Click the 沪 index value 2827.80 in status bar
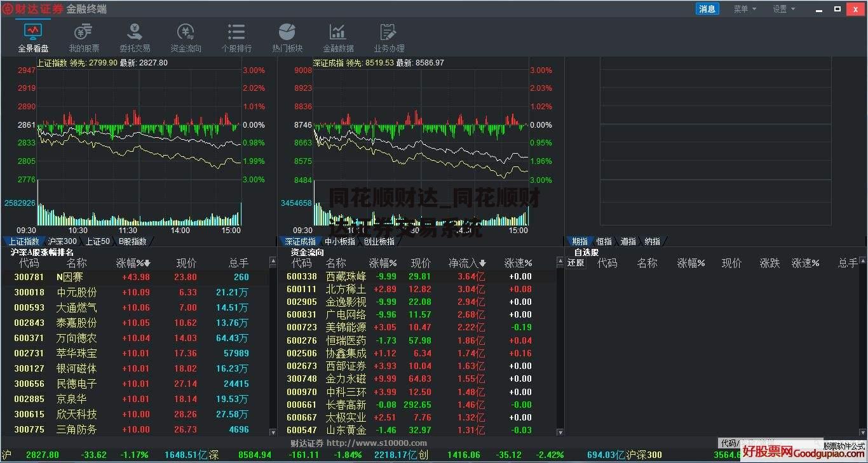 (x=42, y=455)
